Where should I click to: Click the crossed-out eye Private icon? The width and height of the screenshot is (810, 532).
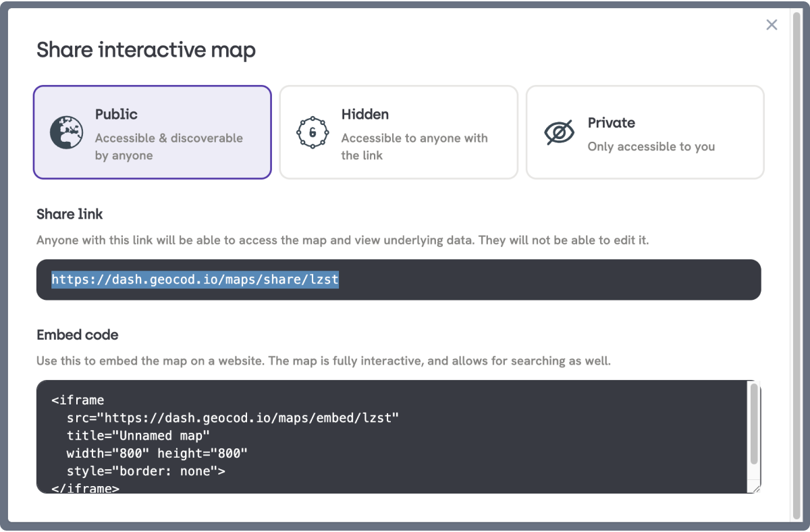coord(560,132)
